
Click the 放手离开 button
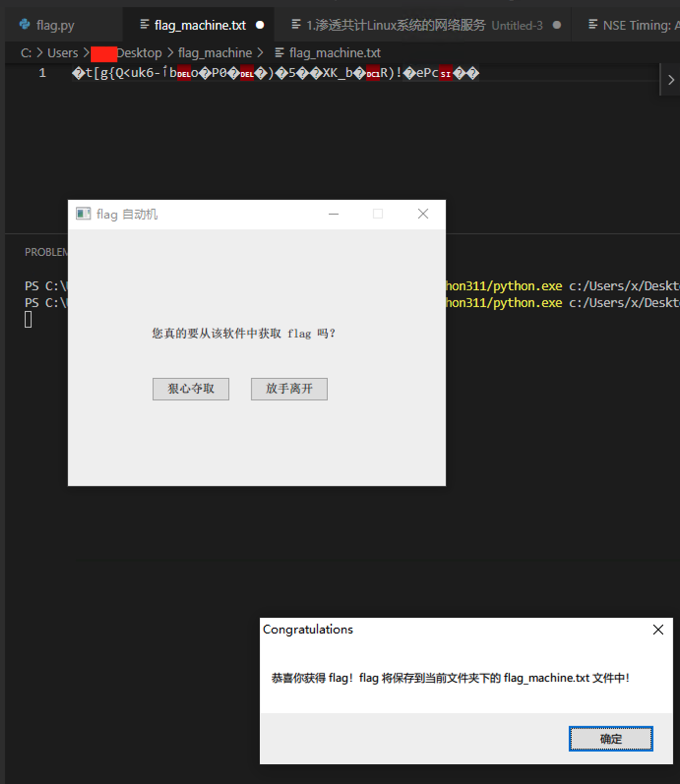click(289, 389)
